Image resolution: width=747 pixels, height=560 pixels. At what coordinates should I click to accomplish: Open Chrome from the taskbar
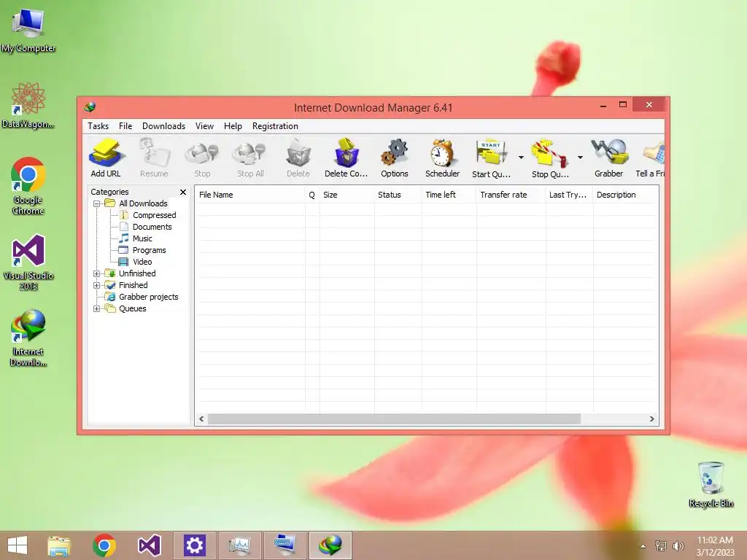coord(104,545)
